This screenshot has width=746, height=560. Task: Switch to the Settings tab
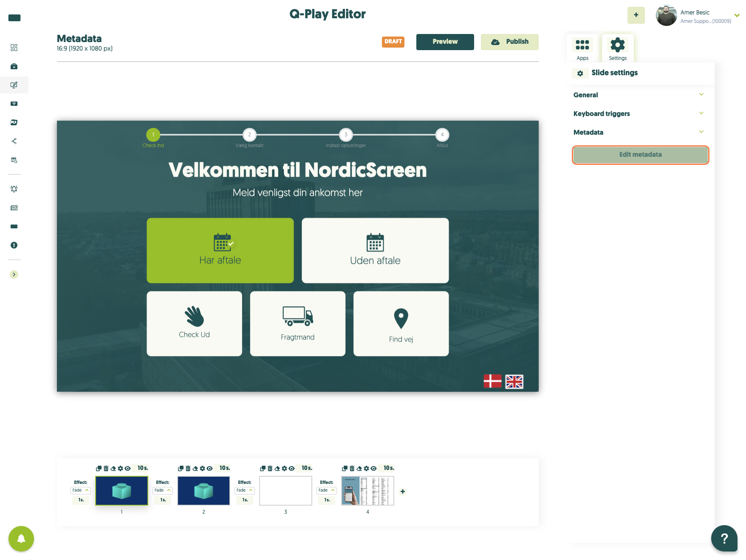click(618, 49)
